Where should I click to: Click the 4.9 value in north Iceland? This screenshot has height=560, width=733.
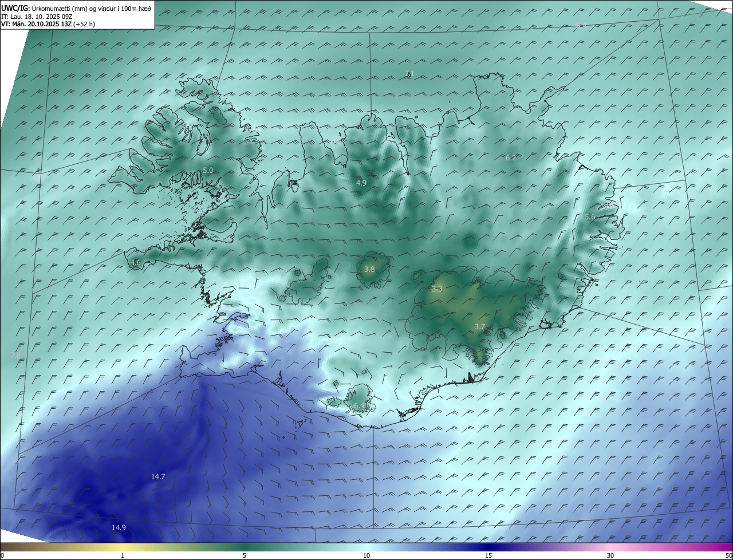coord(361,183)
